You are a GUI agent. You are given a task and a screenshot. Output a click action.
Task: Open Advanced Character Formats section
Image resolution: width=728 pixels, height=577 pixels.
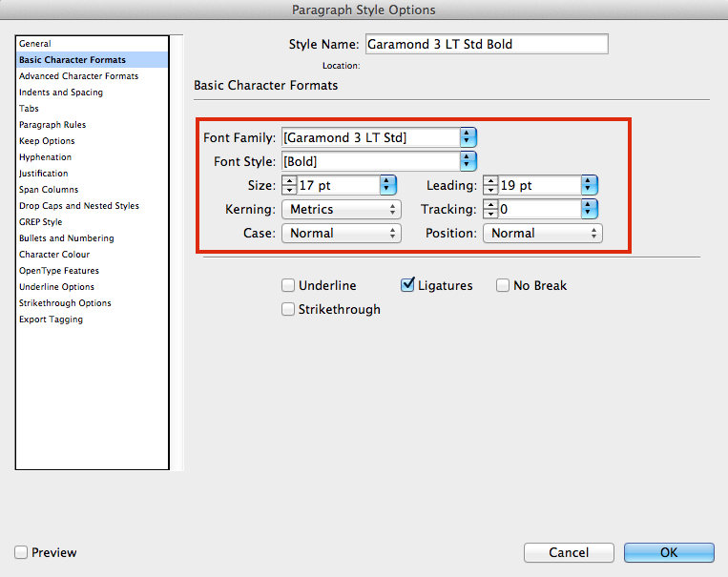92,76
